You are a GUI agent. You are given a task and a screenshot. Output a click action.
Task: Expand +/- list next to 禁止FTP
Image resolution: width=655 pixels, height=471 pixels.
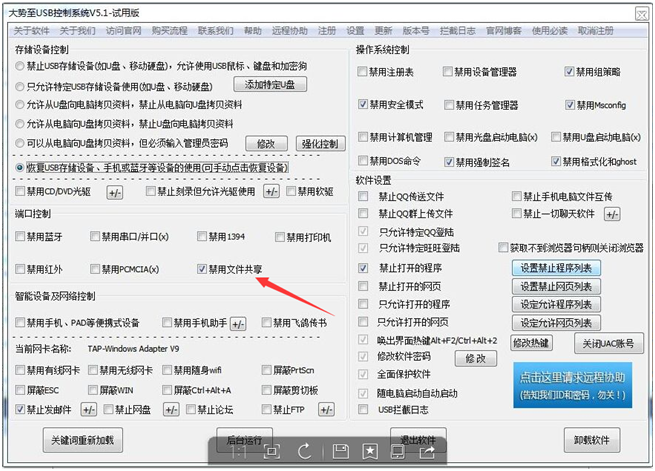click(x=326, y=409)
